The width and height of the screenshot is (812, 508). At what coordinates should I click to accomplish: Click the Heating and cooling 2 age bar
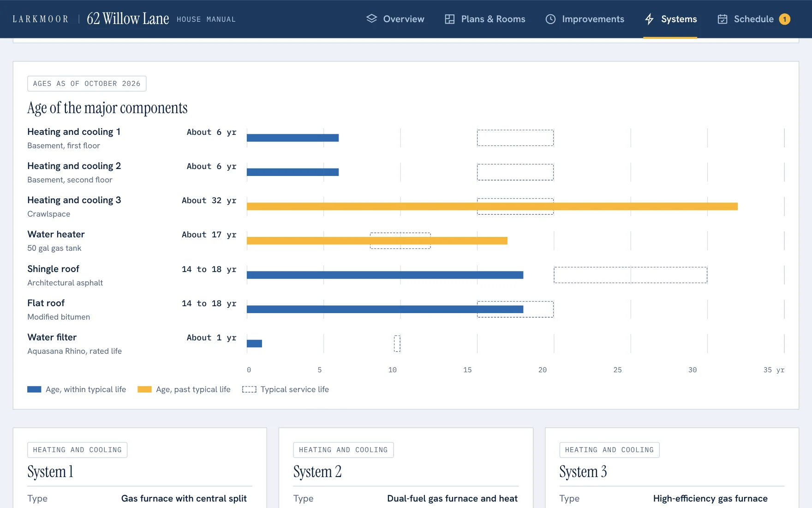293,172
